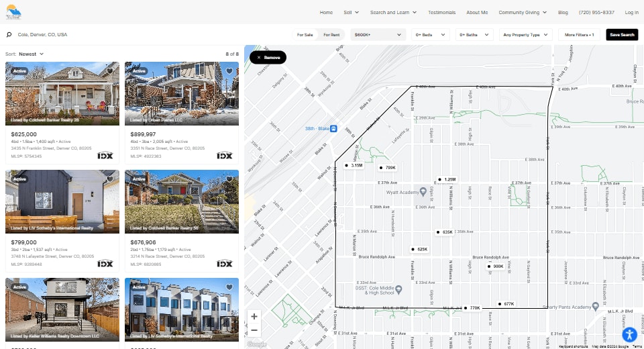Open the Testimonials page
The width and height of the screenshot is (644, 349).
(441, 12)
